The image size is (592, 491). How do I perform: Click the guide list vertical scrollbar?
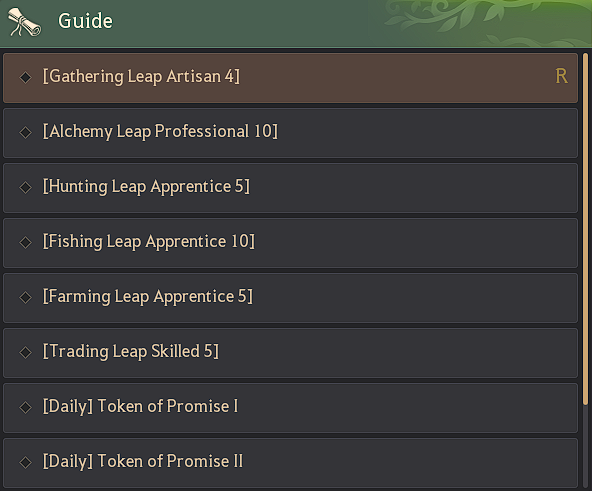(x=585, y=230)
